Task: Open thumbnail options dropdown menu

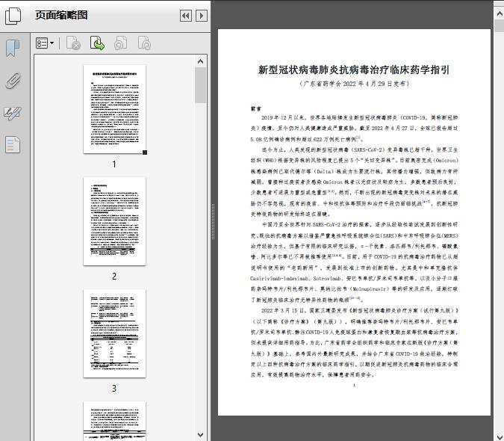Action: click(45, 43)
